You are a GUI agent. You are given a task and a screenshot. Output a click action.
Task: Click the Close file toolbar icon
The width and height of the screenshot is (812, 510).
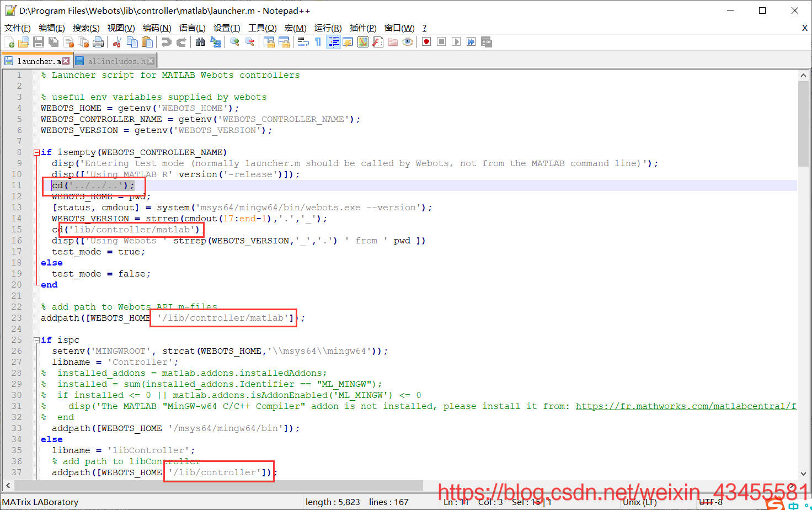(69, 42)
